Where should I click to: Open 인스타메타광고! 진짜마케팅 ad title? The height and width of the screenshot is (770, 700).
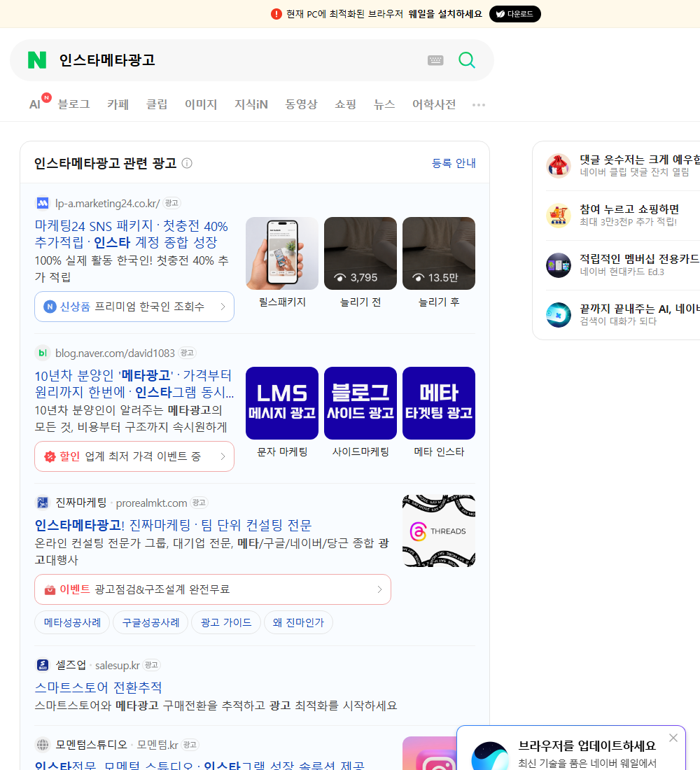173,526
